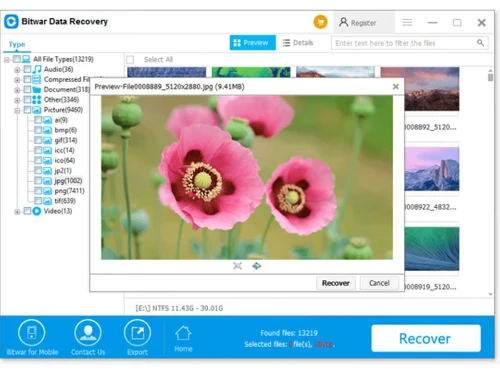
Task: Select the icc(14) tree item
Action: [64, 150]
